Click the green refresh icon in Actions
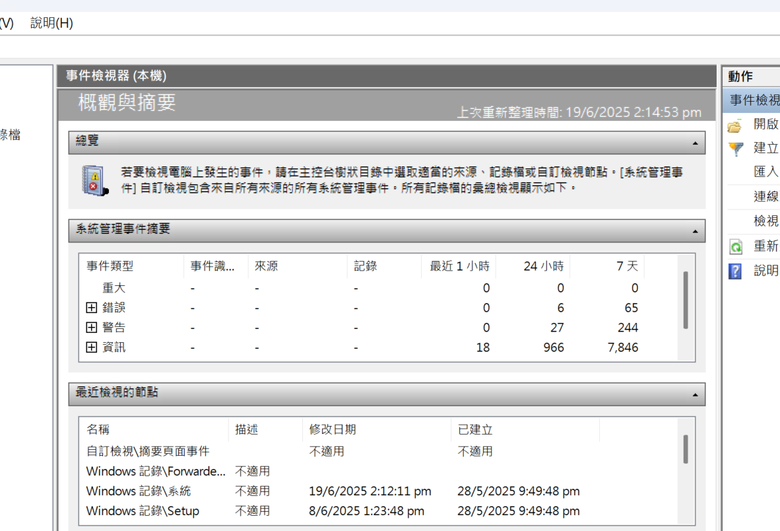Viewport: 780px width, 531px height. pyautogui.click(x=736, y=246)
